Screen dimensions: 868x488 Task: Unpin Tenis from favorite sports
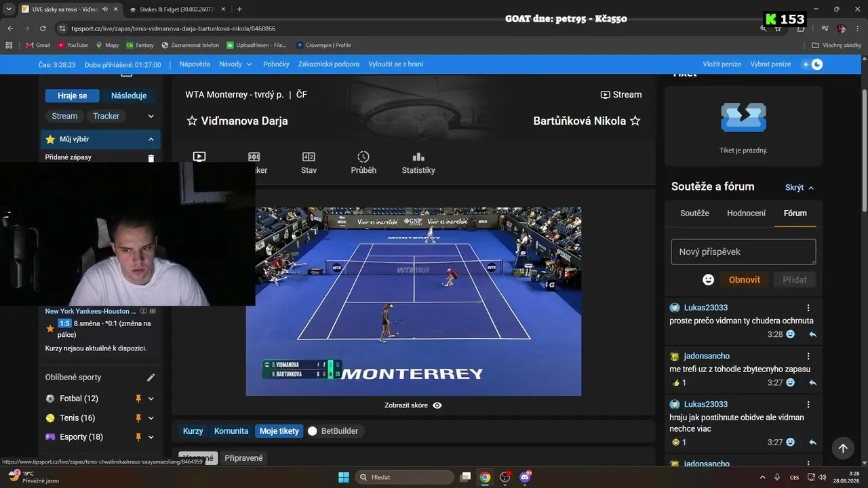click(x=138, y=418)
